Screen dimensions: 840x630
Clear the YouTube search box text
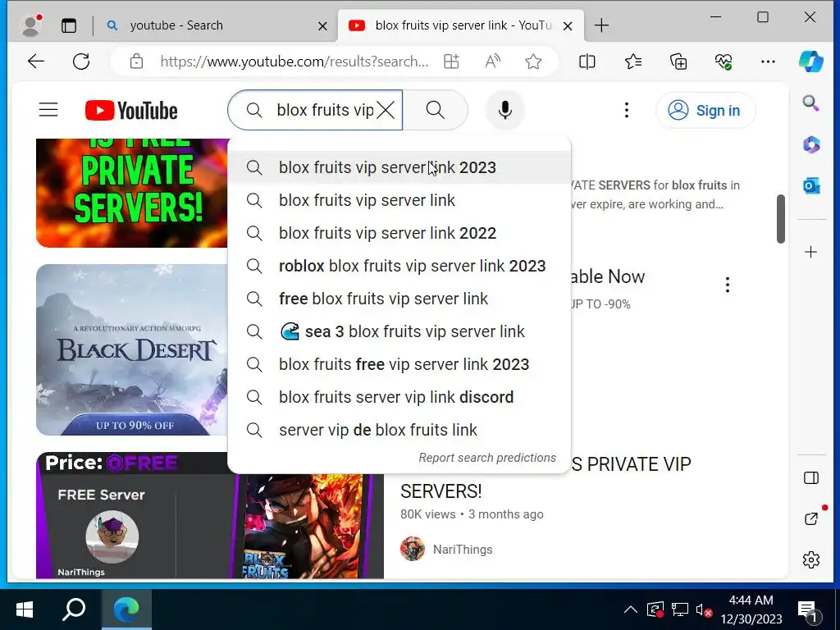386,111
